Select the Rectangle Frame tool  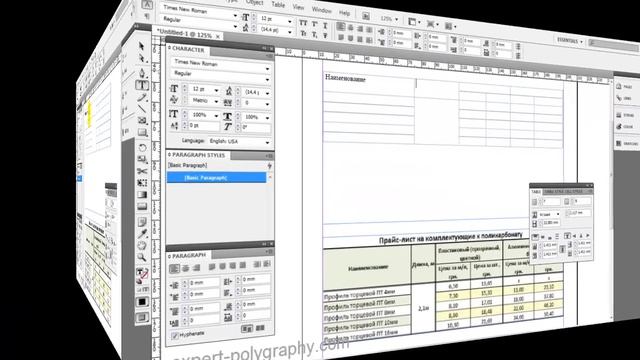point(142,120)
